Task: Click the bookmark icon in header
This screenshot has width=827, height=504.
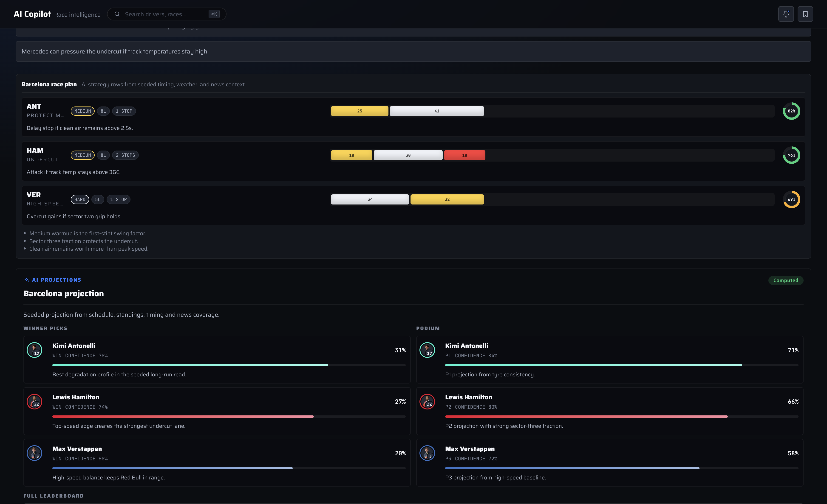Action: (805, 14)
